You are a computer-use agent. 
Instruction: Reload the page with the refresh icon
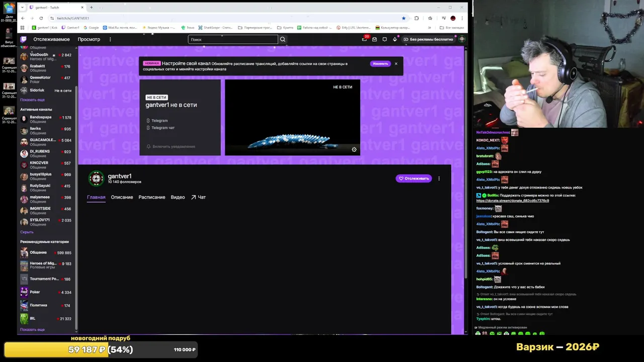coord(41,18)
